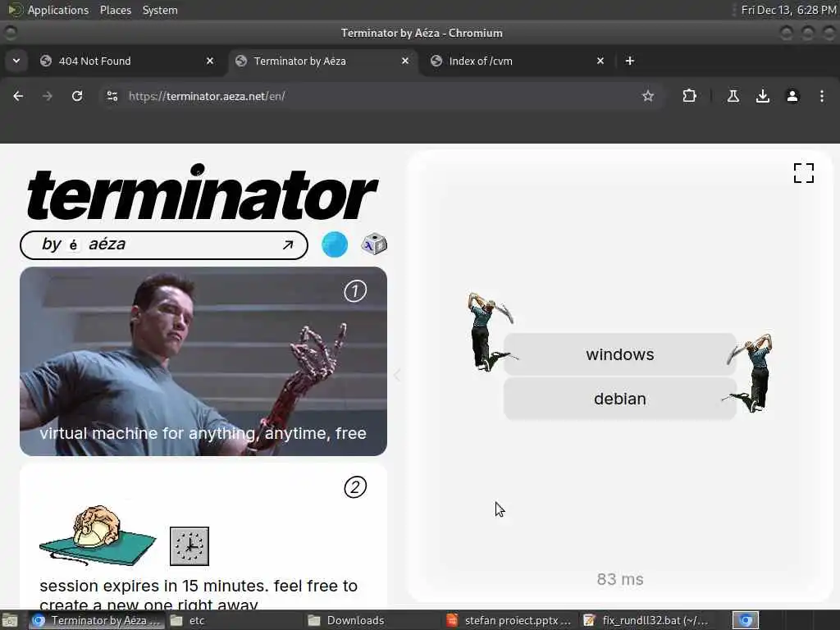Choose the debian virtual machine

tap(620, 399)
